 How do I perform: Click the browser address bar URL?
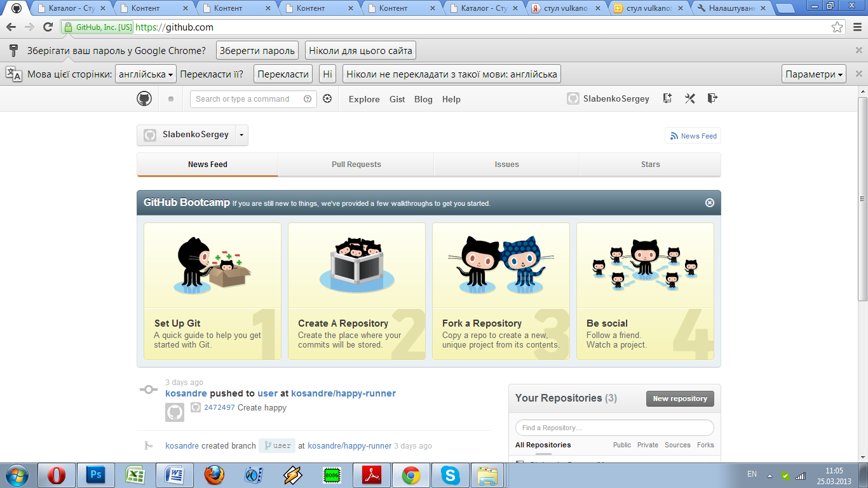[174, 27]
